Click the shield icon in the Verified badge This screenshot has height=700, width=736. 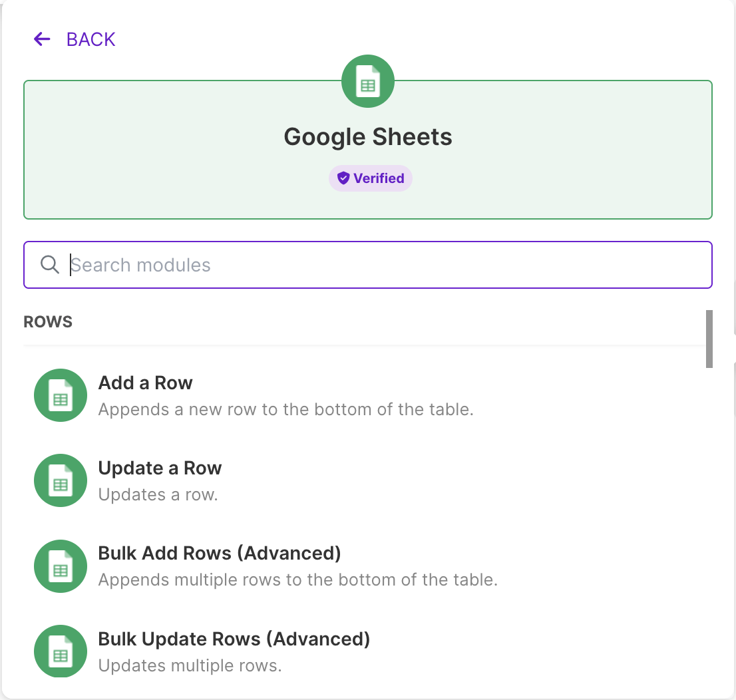pos(343,178)
